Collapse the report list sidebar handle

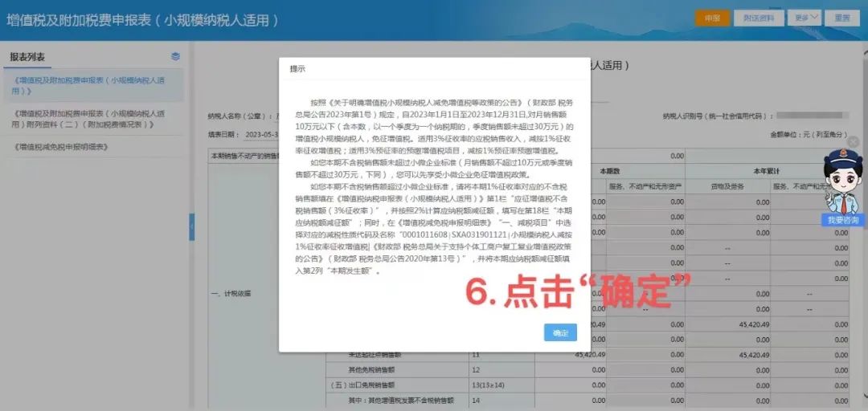click(x=191, y=227)
